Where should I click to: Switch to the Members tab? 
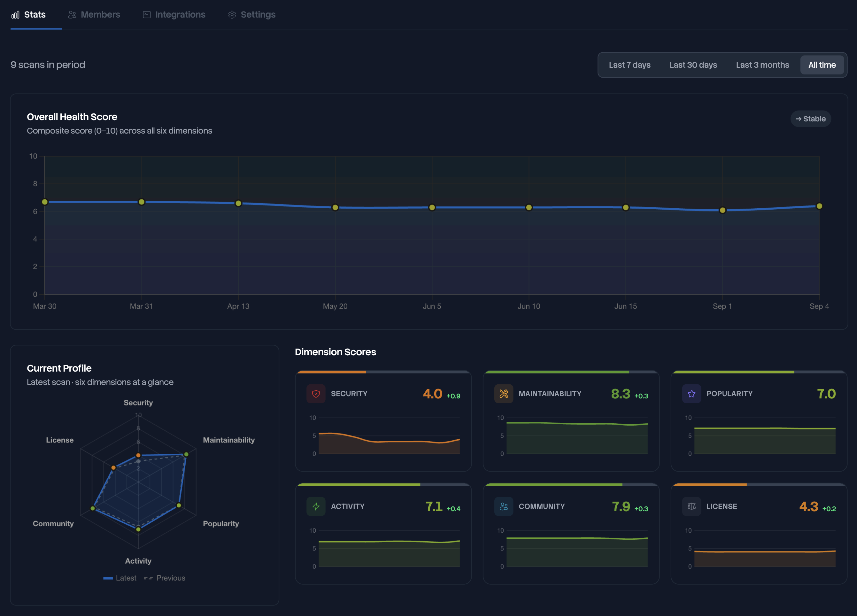[94, 15]
